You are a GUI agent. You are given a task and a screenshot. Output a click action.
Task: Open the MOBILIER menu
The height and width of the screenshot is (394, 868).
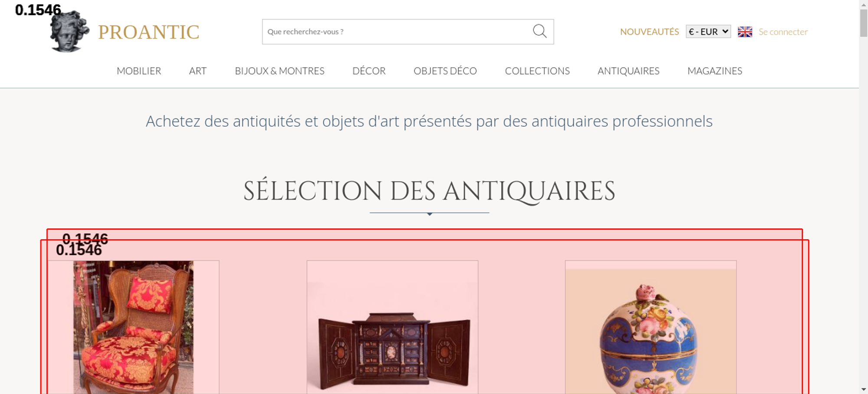[x=139, y=71]
